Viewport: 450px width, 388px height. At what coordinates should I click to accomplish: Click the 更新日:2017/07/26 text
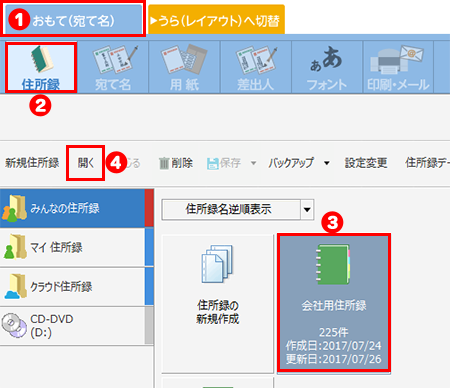tap(334, 359)
